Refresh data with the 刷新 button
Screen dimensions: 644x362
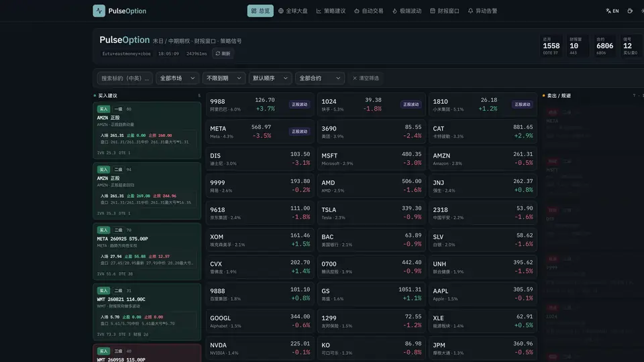coord(223,54)
